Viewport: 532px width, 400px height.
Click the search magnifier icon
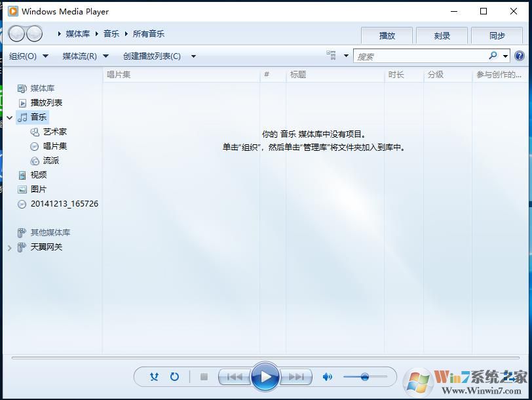[x=493, y=56]
